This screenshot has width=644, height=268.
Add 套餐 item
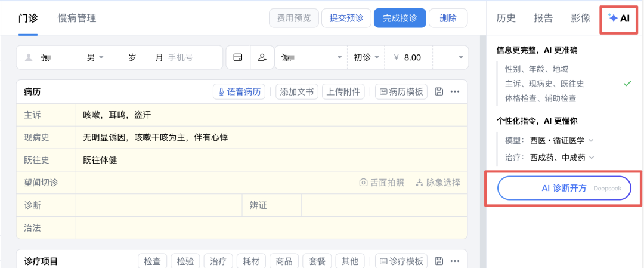pyautogui.click(x=317, y=261)
